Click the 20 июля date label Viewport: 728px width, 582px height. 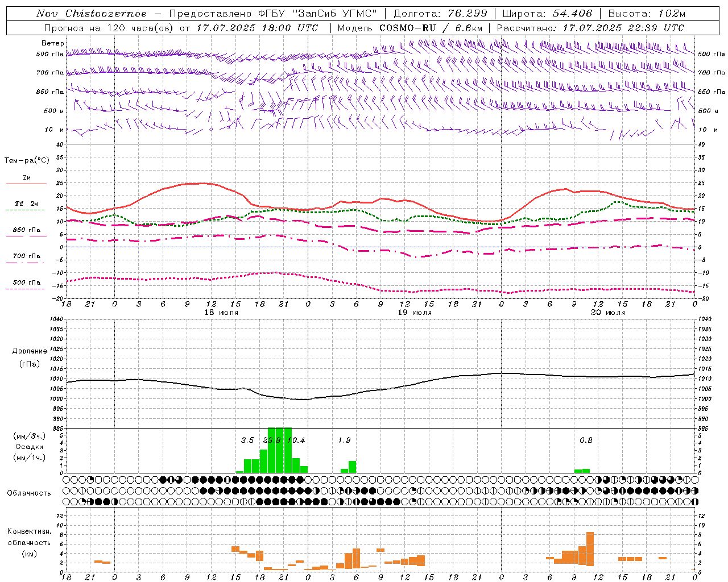pyautogui.click(x=608, y=313)
